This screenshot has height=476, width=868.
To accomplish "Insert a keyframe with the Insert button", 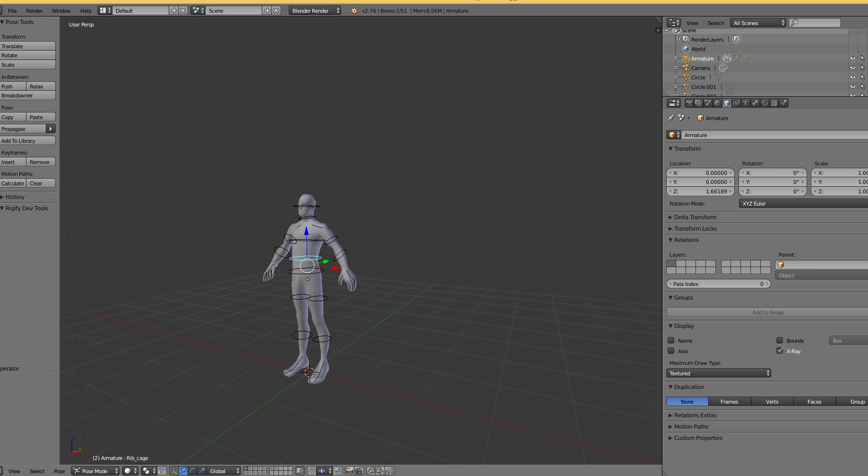I will [13, 162].
